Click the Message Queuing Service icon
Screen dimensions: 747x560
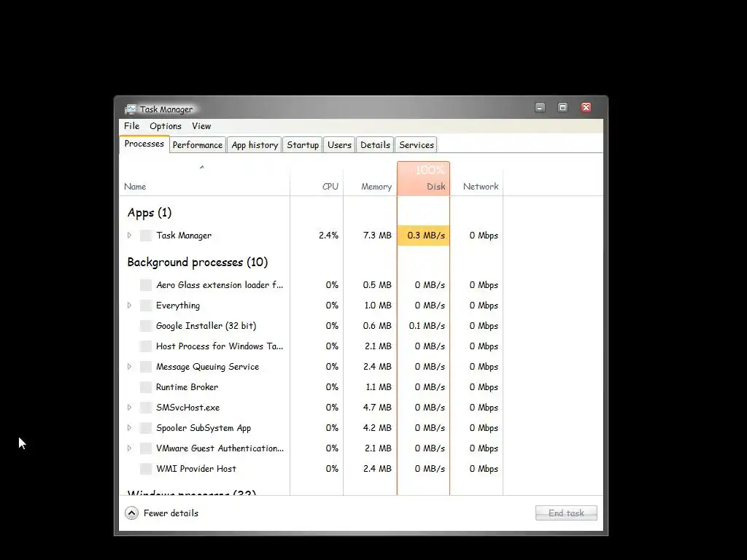146,367
